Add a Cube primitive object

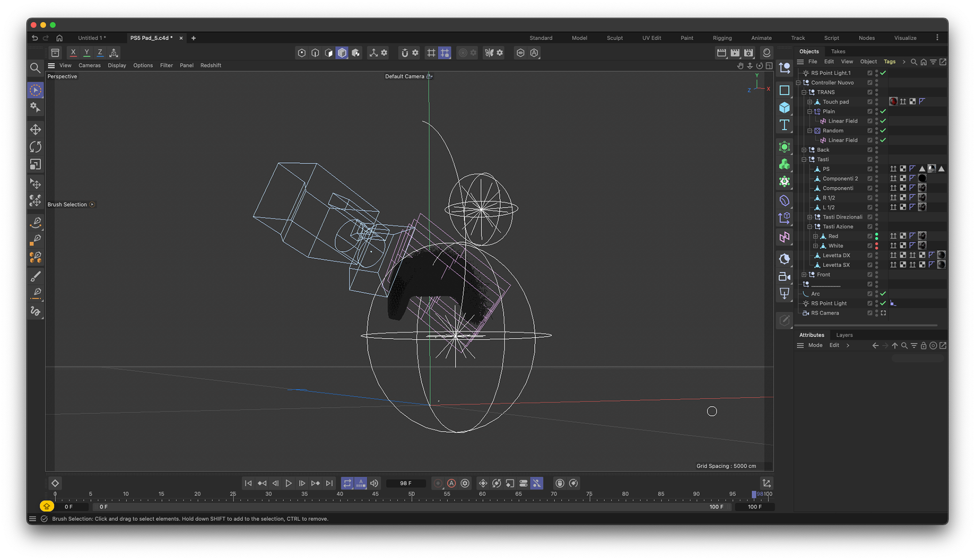[785, 108]
